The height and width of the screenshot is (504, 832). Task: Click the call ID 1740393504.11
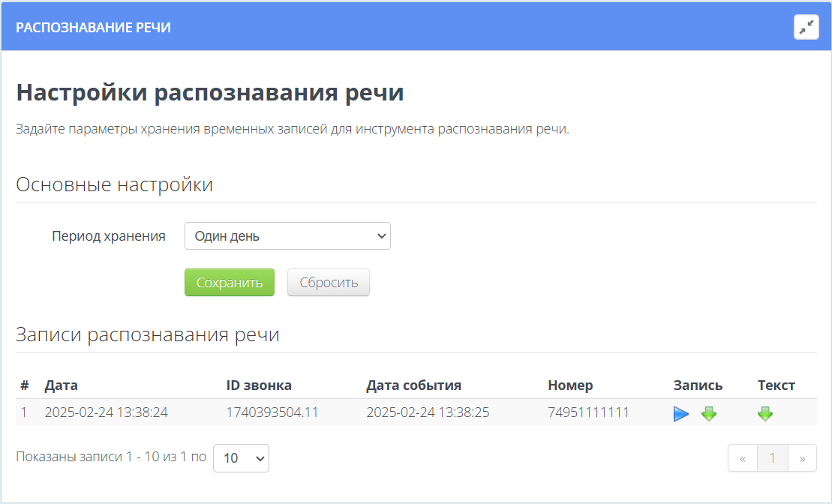point(270,412)
